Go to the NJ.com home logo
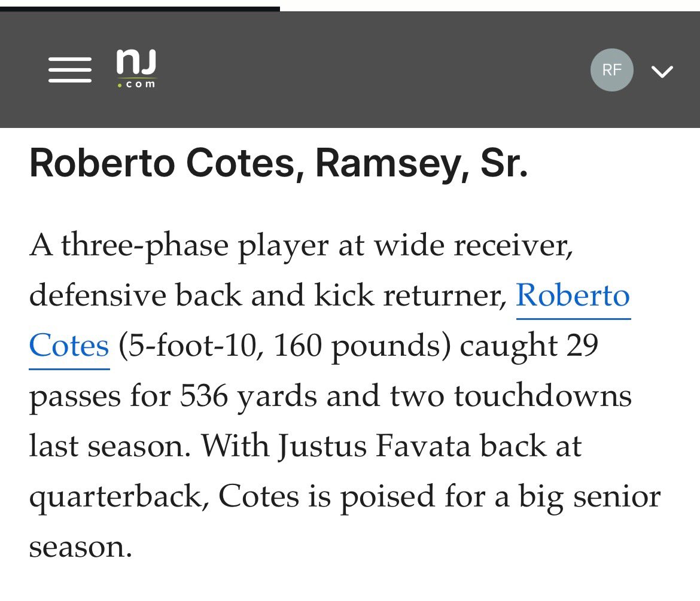This screenshot has height=601, width=700. coord(136,69)
